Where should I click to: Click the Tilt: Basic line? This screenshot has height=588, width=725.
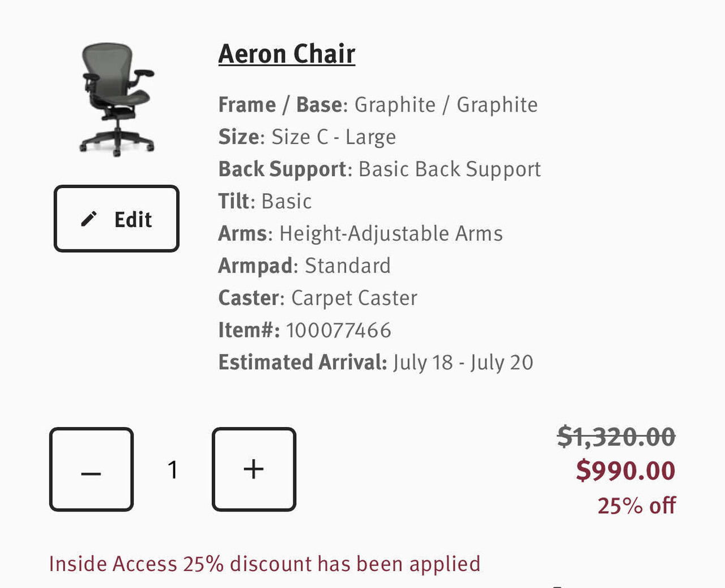tap(265, 202)
